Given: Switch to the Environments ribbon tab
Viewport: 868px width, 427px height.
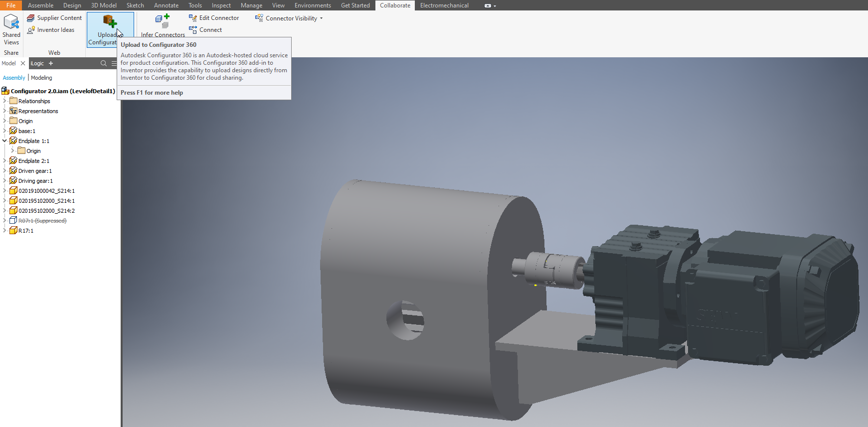Looking at the screenshot, I should pos(313,5).
